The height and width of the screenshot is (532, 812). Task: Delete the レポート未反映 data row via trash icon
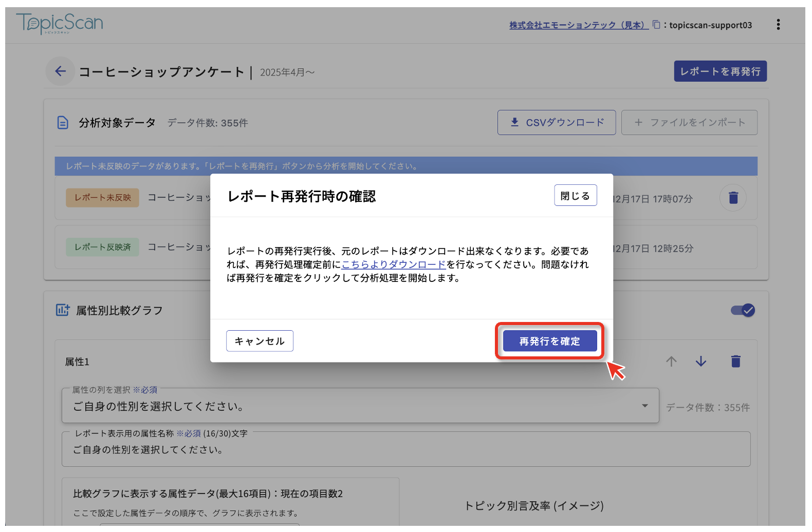pos(733,198)
